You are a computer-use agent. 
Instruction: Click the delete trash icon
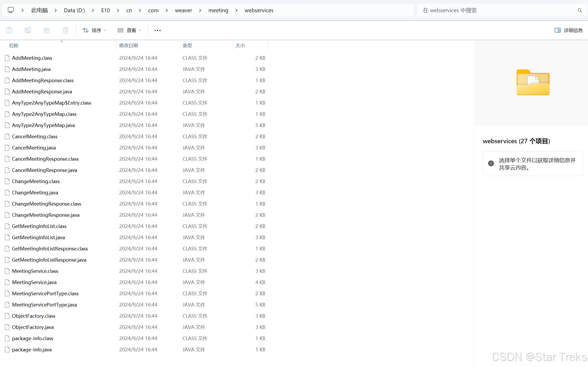[65, 30]
